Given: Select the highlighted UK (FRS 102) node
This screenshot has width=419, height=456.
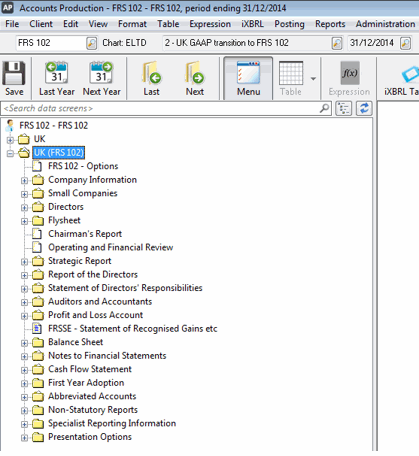Looking at the screenshot, I should [59, 153].
